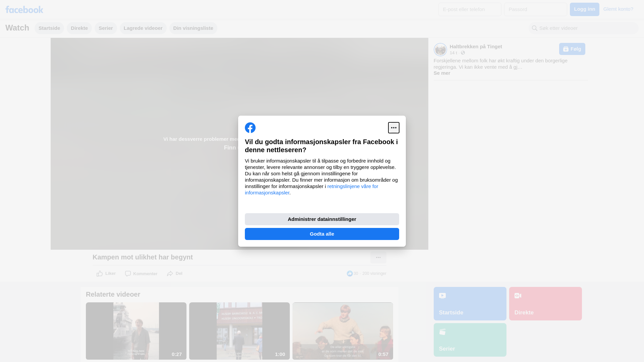644x362 pixels.
Task: Click the video search magnifier icon
Action: click(534, 28)
